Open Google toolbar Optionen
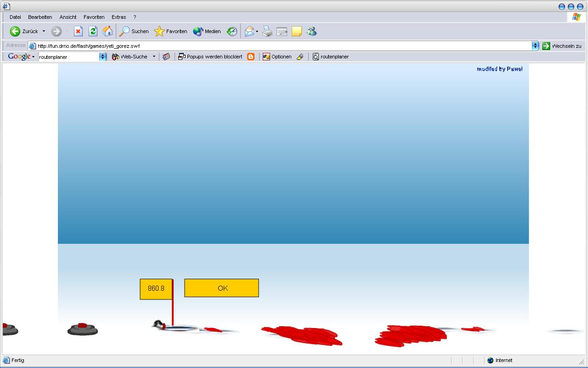 tap(277, 57)
